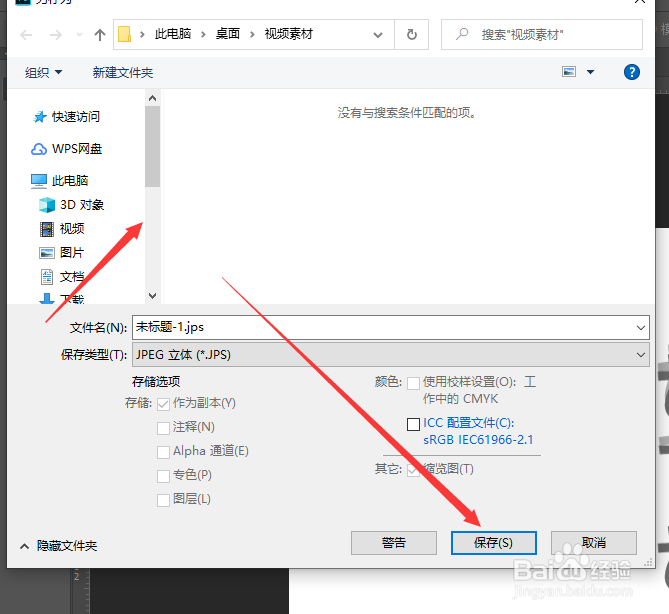Toggle the 图层(L) checkbox

coord(163,500)
